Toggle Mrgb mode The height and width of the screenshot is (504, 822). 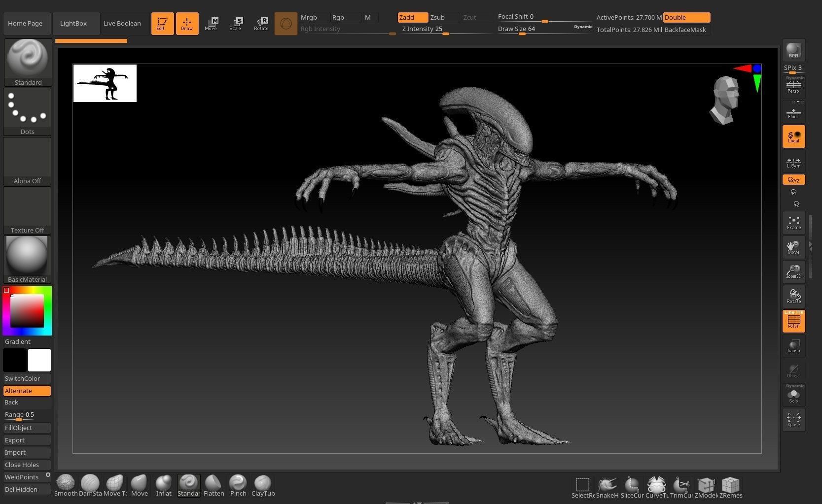pos(314,17)
